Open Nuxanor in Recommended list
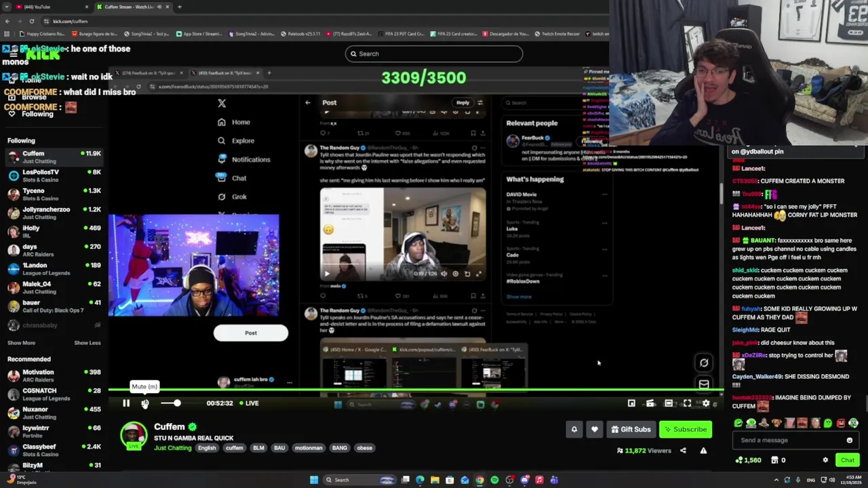 54,412
